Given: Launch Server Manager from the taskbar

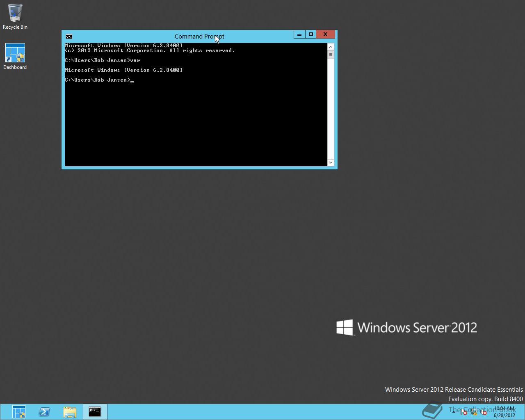Looking at the screenshot, I should point(19,412).
